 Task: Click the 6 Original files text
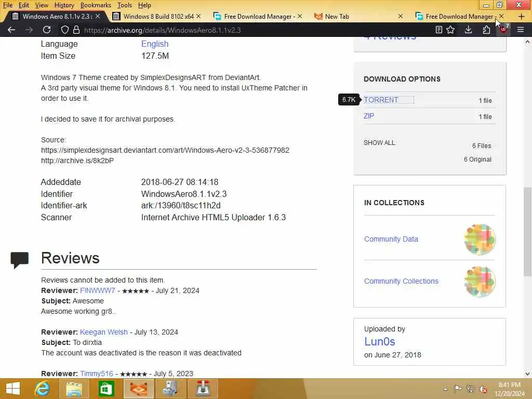pos(478,159)
